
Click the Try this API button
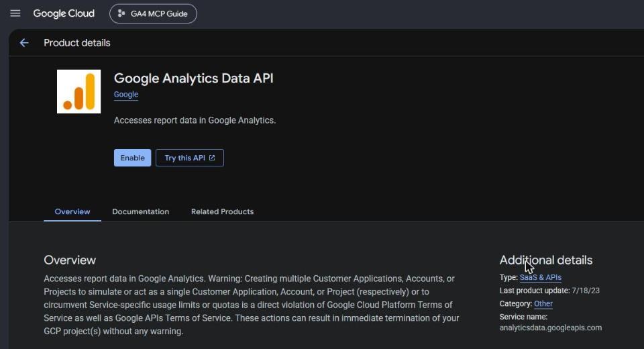[x=190, y=158]
